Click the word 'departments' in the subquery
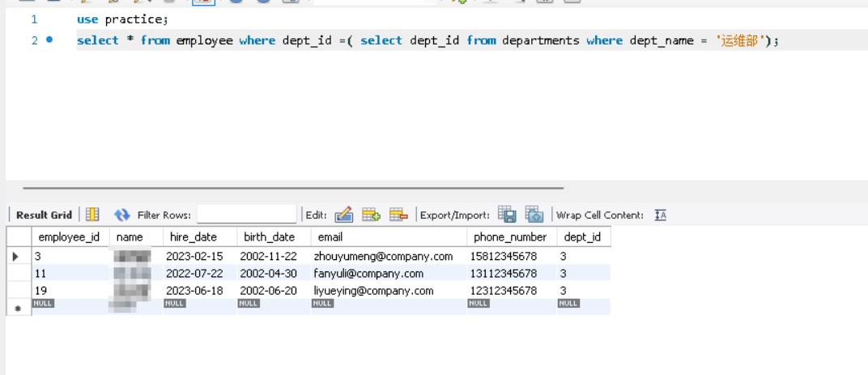Image resolution: width=868 pixels, height=375 pixels. (x=541, y=41)
